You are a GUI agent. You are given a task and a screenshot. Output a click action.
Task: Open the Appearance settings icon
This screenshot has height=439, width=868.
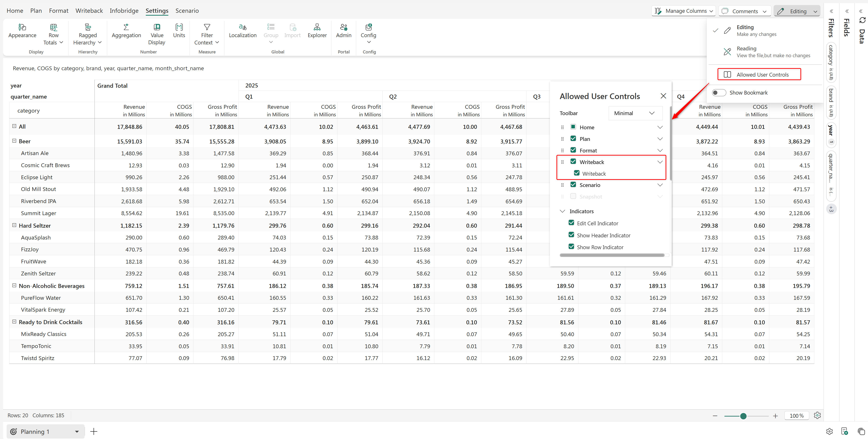(x=22, y=27)
